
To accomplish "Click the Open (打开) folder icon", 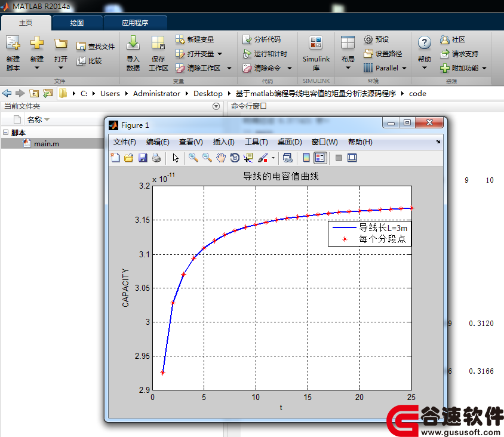I will (61, 43).
